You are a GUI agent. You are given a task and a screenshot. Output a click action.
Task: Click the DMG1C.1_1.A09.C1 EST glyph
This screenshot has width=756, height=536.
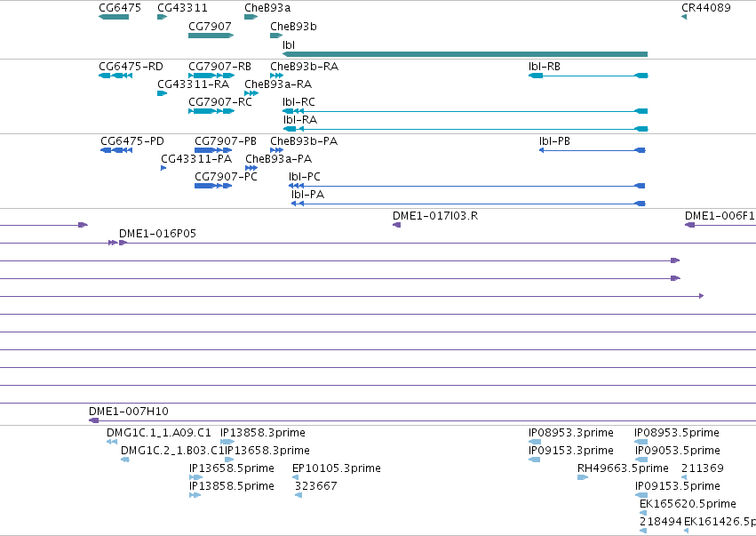[112, 442]
